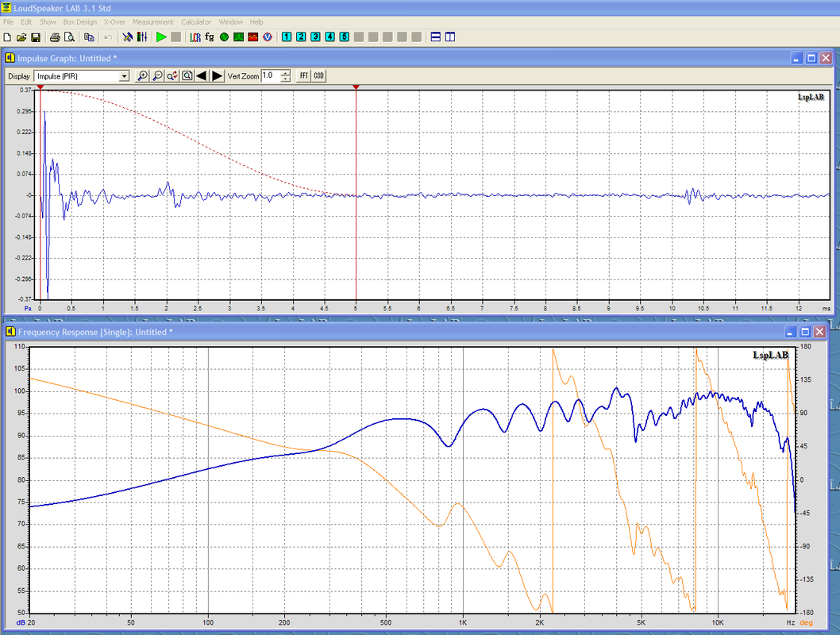
Task: Maximize the Impulse Graph window
Action: 811,59
